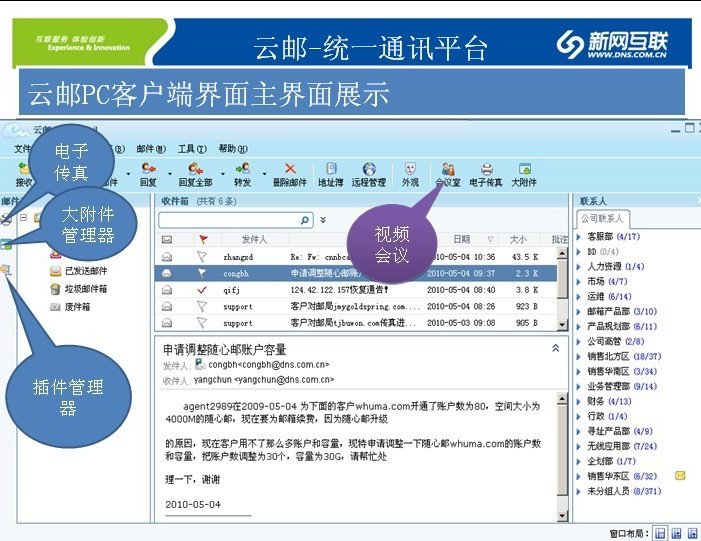701x541 pixels.
Task: Open the Reply button dropdown arrow
Action: (x=170, y=173)
